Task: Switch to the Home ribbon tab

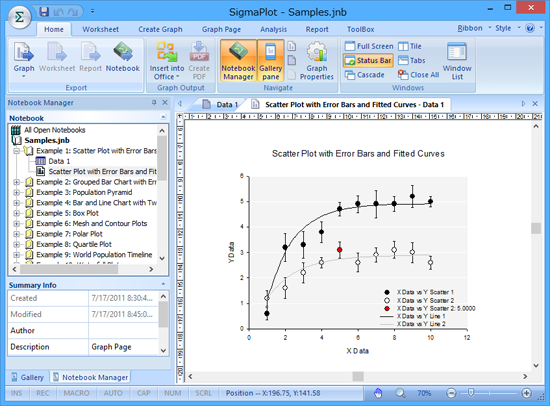Action: tap(54, 29)
